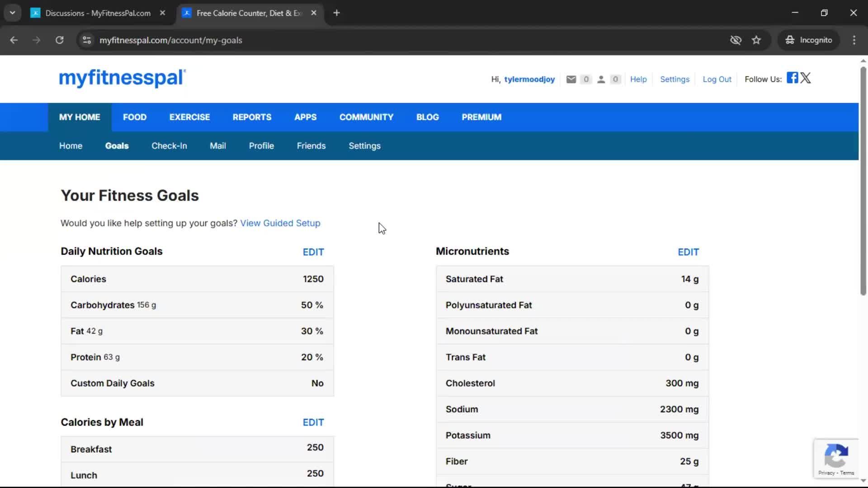The width and height of the screenshot is (868, 488).
Task: Click the Calories 1250 value
Action: (x=313, y=279)
